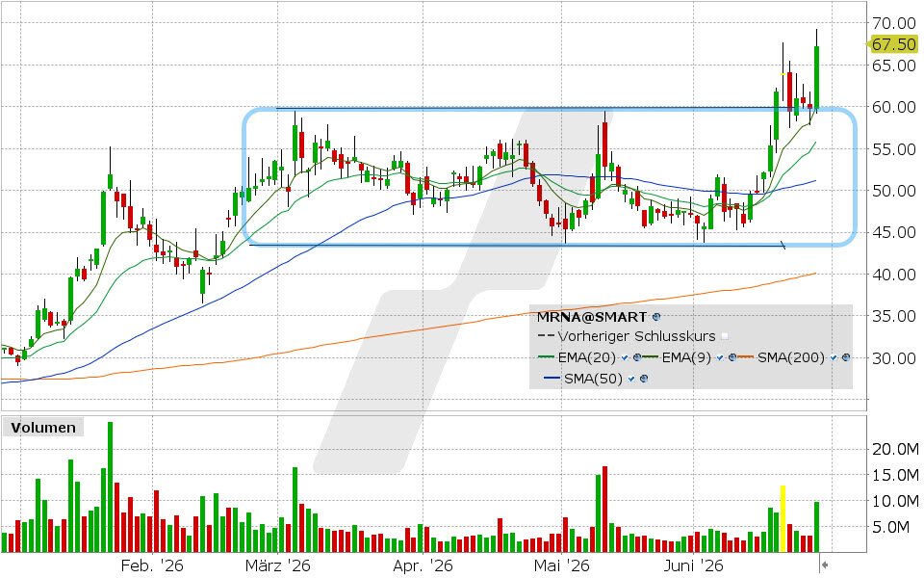This screenshot has width=924, height=578.
Task: Open settings icon for SMA(50) indicator
Action: click(644, 379)
